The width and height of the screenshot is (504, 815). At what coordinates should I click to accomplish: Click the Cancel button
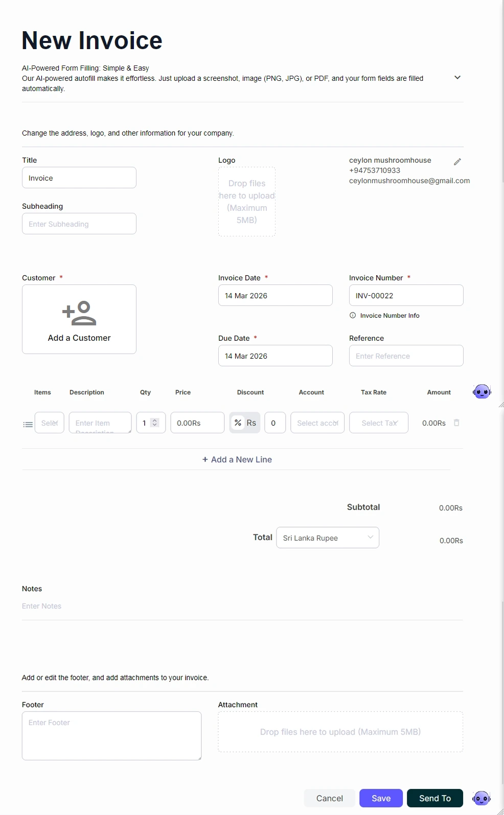tap(330, 798)
